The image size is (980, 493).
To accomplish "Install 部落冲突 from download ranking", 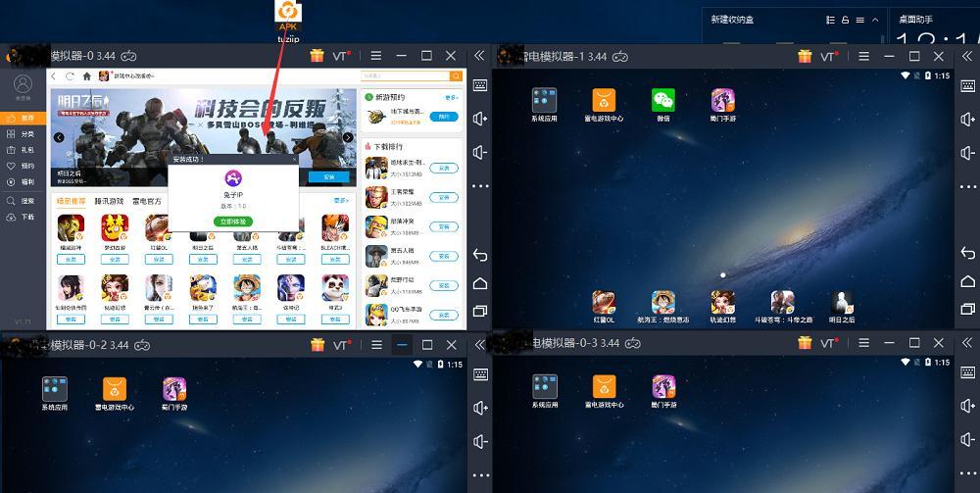I will [444, 226].
